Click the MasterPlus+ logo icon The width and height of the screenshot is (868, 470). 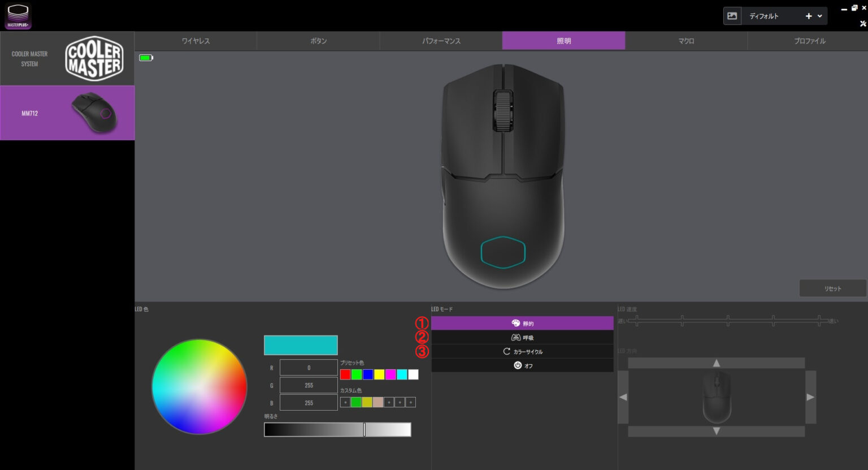point(18,16)
